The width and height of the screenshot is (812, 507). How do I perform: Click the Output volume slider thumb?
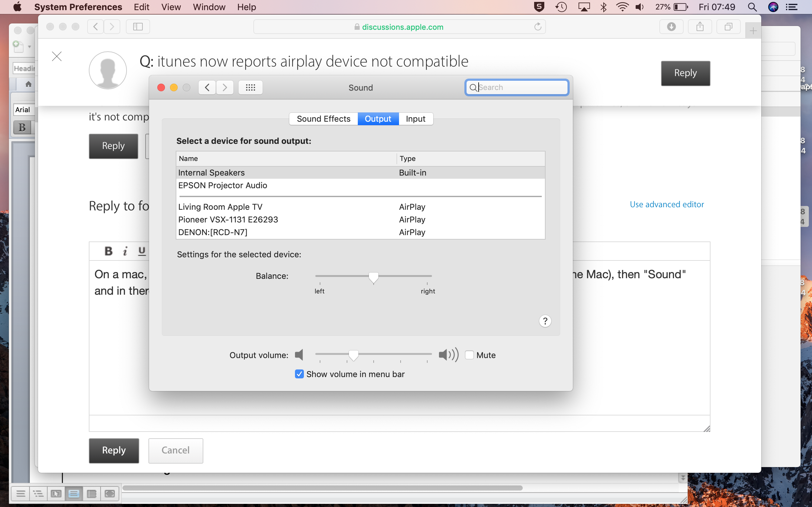353,355
